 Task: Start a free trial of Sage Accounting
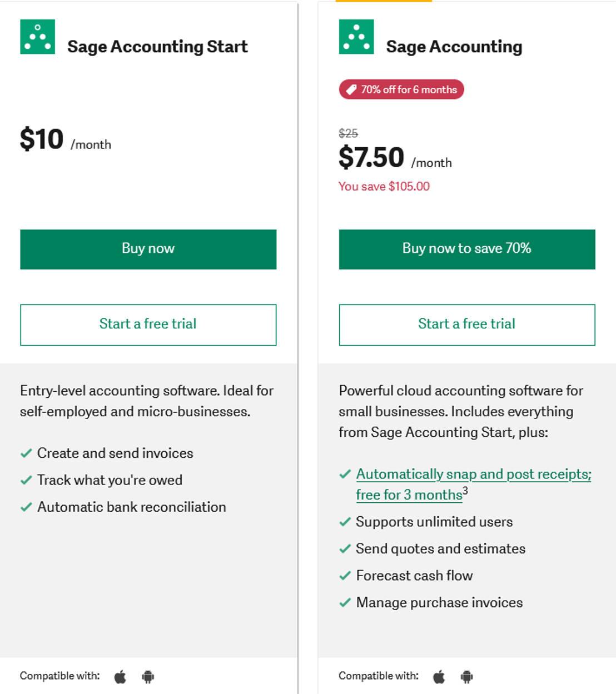tap(466, 324)
